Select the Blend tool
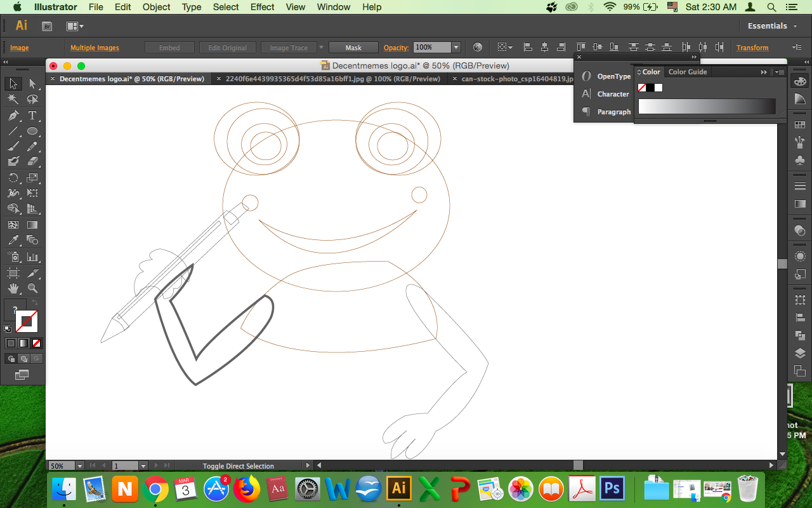Image resolution: width=812 pixels, height=508 pixels. (32, 240)
